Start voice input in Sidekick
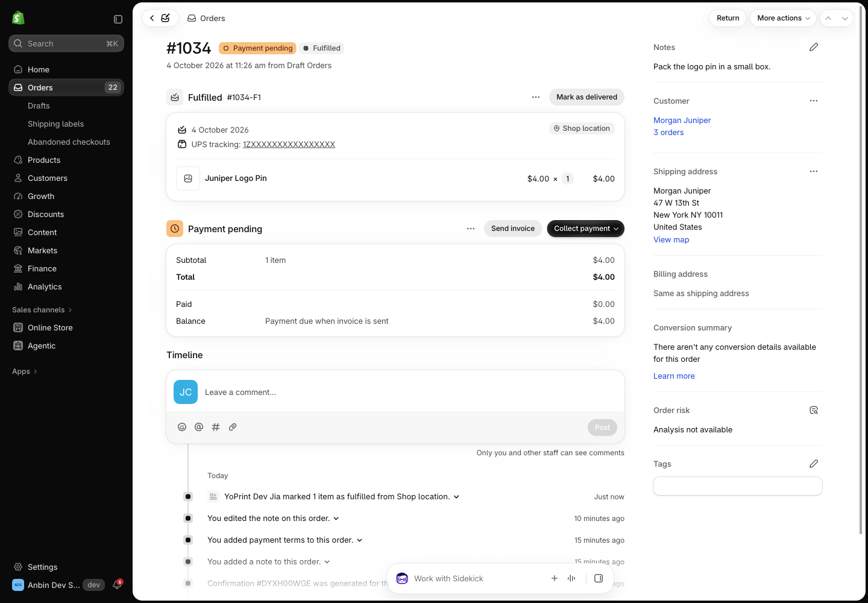The height and width of the screenshot is (603, 868). click(571, 578)
